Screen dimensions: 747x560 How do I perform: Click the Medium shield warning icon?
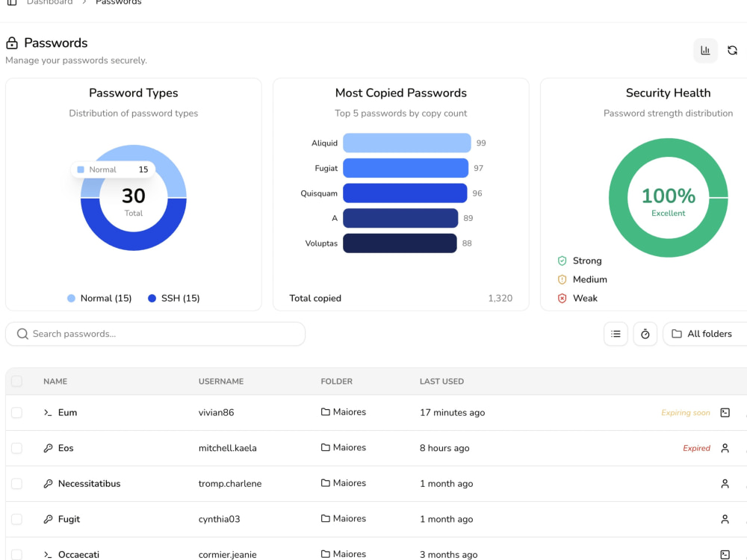562,279
